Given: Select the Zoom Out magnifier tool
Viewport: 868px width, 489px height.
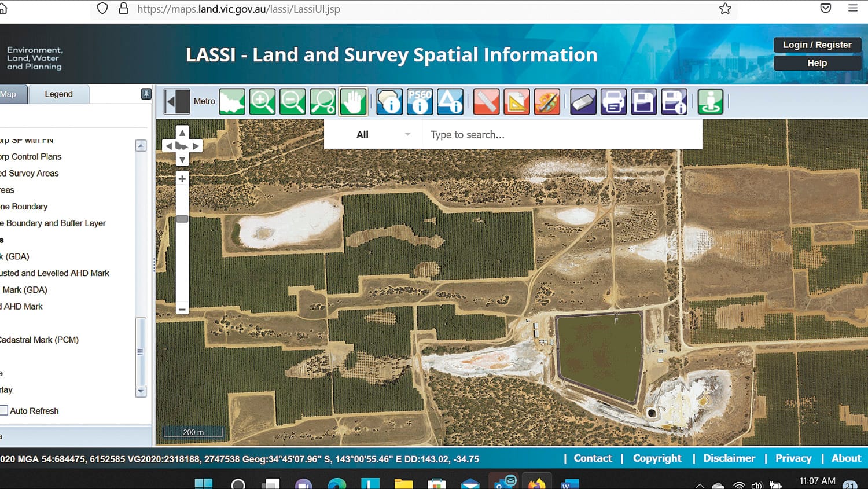Looking at the screenshot, I should click(293, 102).
